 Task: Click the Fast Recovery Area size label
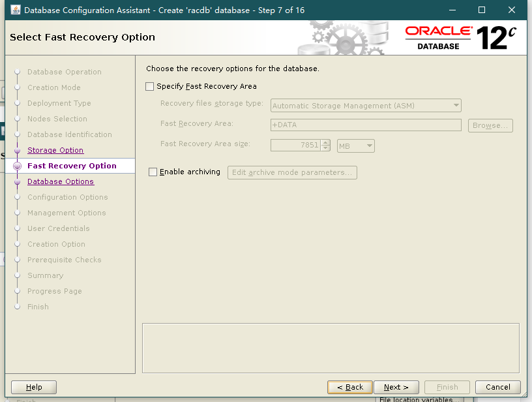205,144
